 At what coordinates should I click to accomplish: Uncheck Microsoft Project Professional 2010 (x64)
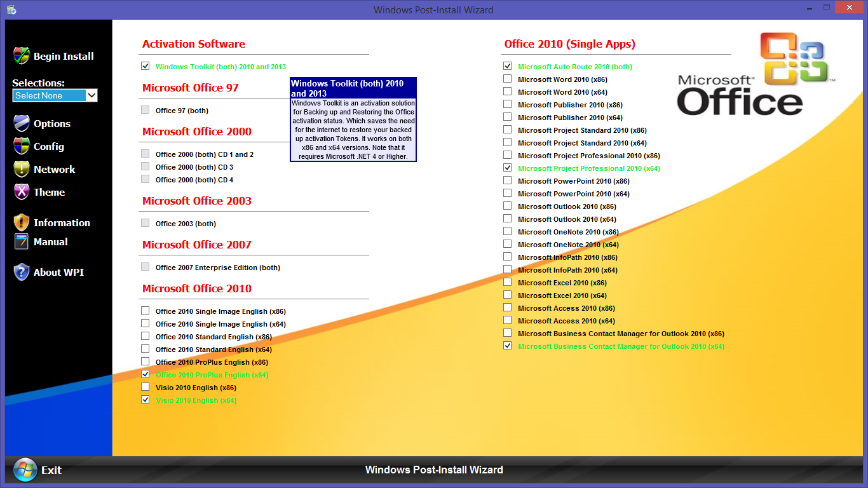pyautogui.click(x=507, y=168)
